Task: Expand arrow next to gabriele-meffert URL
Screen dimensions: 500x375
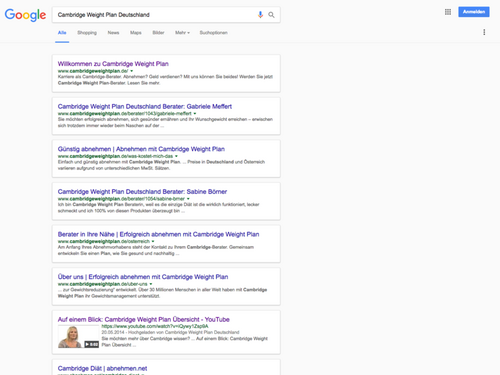Action: (195, 114)
